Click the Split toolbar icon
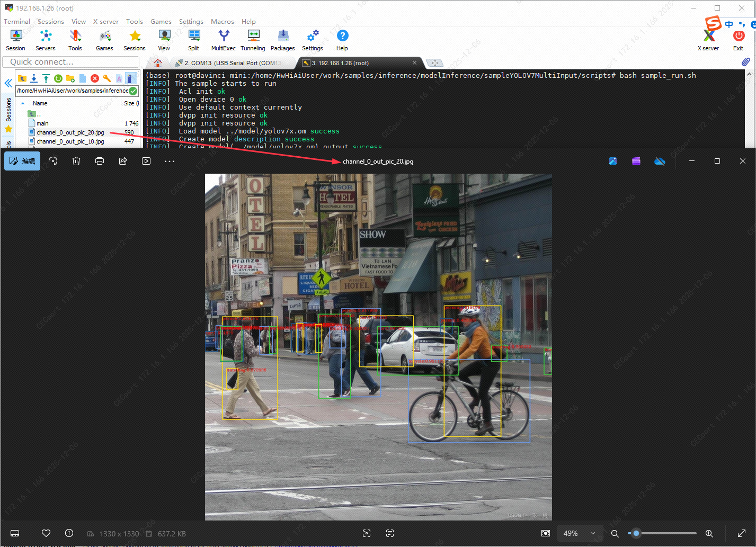Image resolution: width=756 pixels, height=547 pixels. (194, 40)
